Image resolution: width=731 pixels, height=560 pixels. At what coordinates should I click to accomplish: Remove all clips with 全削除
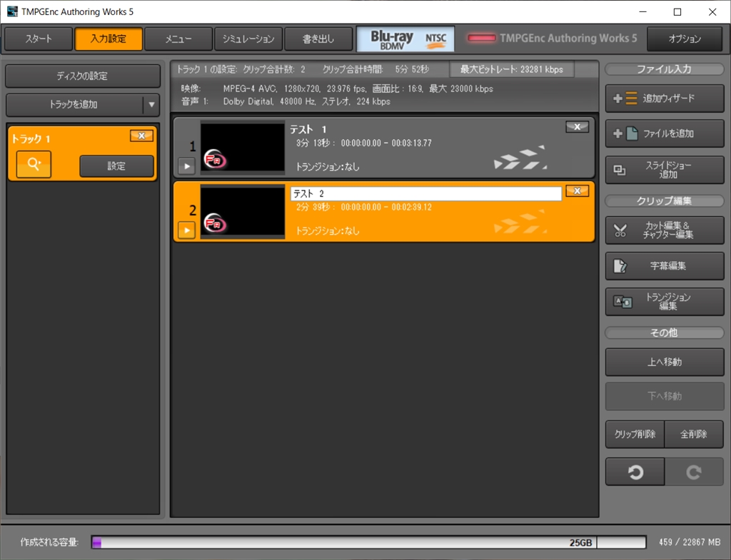point(694,434)
